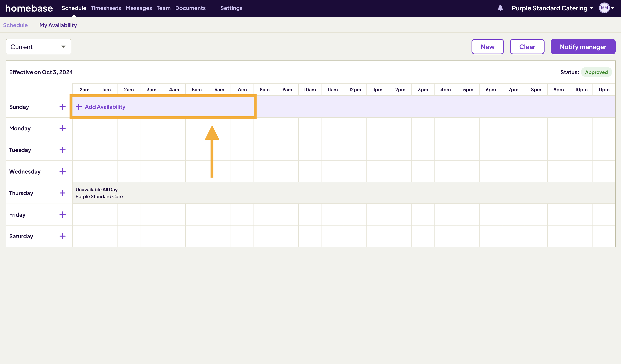621x364 pixels.
Task: Click the New button
Action: click(x=488, y=47)
